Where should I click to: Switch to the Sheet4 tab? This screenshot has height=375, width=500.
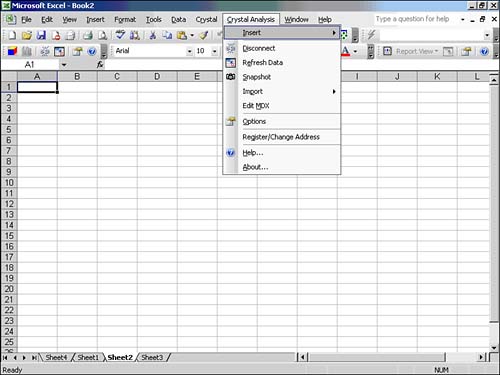click(56, 358)
